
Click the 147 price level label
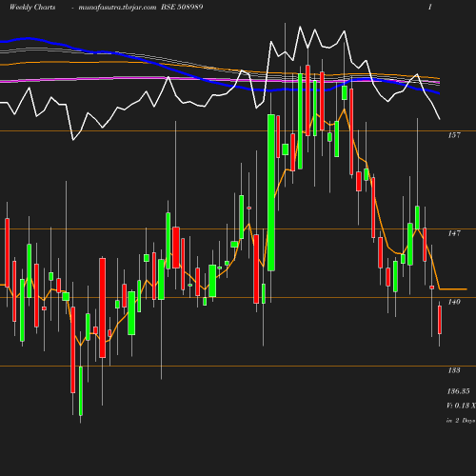(x=454, y=233)
